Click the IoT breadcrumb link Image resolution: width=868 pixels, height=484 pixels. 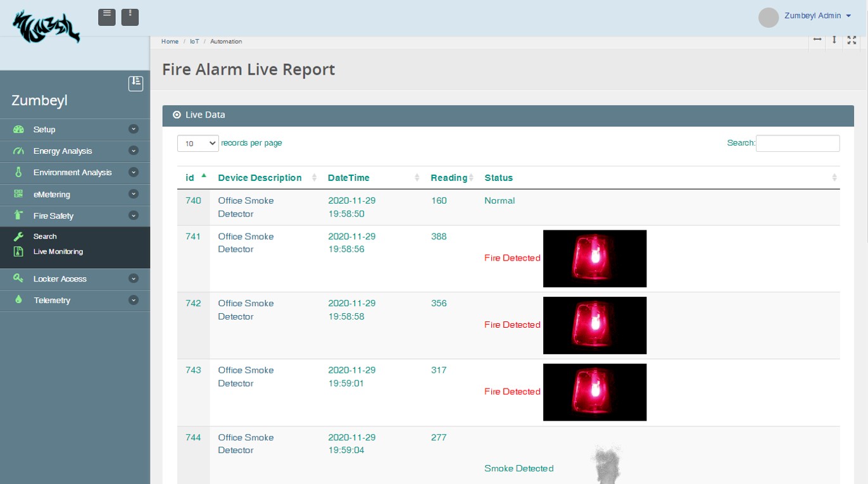click(194, 42)
